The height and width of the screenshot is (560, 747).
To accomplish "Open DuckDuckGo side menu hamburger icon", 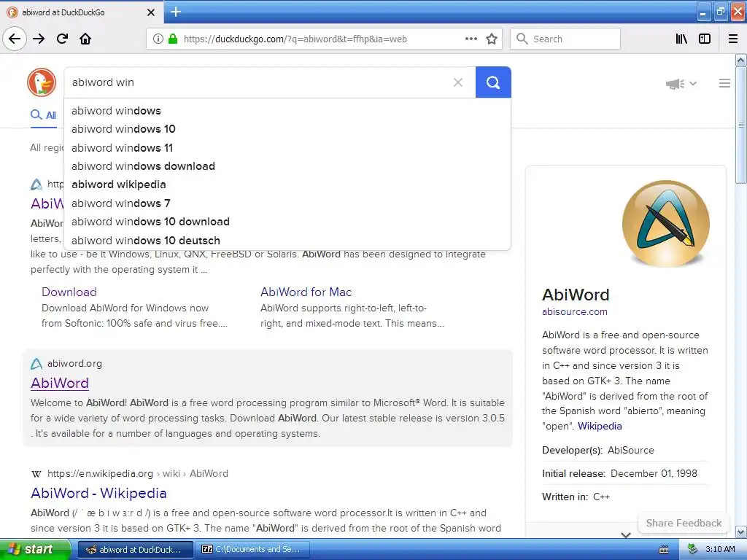I will point(724,83).
